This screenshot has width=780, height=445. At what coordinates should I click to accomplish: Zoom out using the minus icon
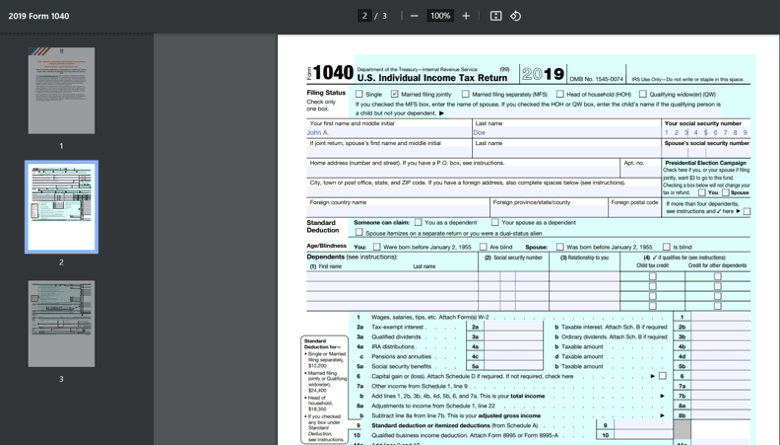coord(414,16)
